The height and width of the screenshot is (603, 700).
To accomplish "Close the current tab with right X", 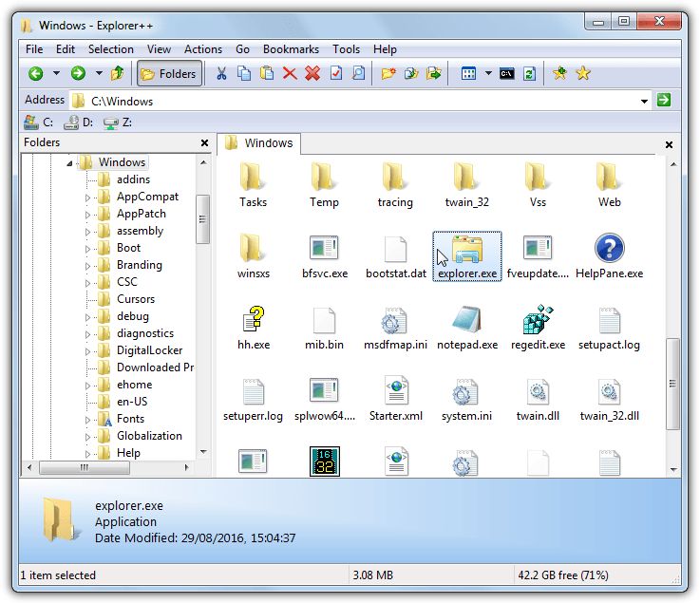I will point(669,144).
